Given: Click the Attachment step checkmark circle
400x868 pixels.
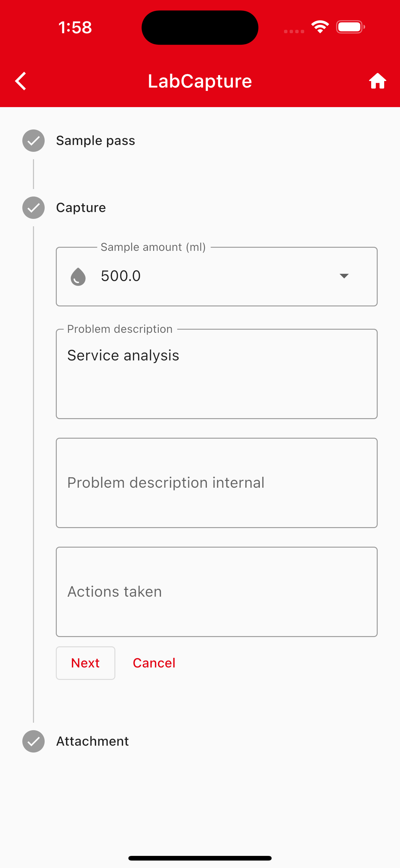Looking at the screenshot, I should pyautogui.click(x=33, y=741).
